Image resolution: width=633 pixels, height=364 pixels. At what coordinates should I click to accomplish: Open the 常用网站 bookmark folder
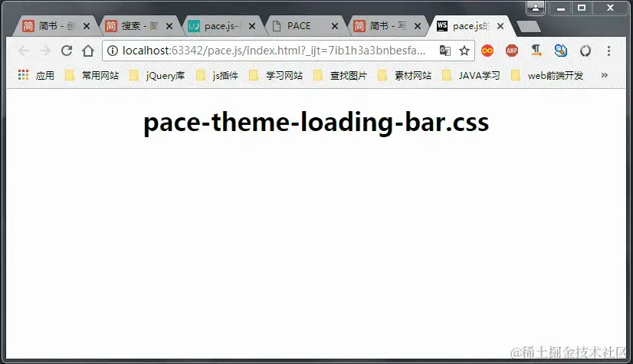(92, 75)
